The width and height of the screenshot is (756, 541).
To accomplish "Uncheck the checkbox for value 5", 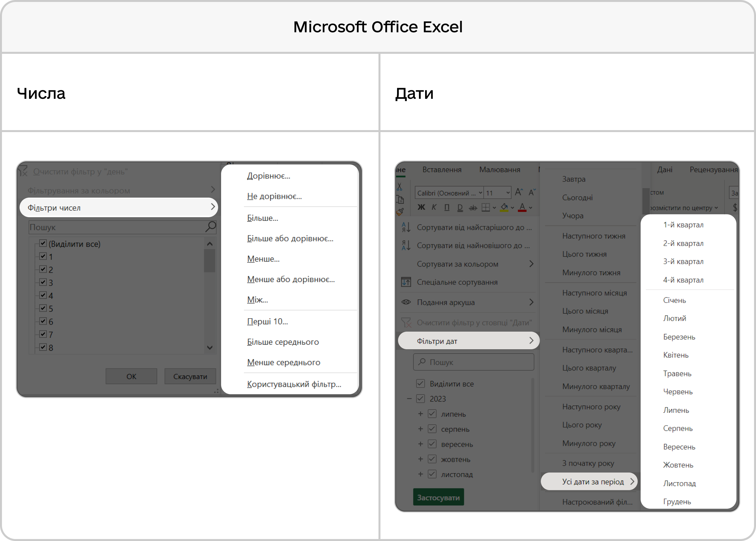I will pyautogui.click(x=43, y=308).
